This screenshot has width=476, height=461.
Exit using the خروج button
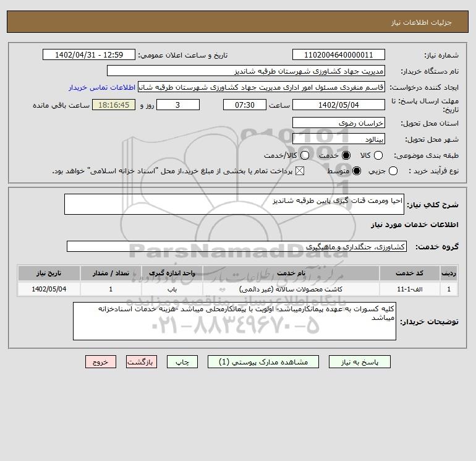click(x=101, y=361)
